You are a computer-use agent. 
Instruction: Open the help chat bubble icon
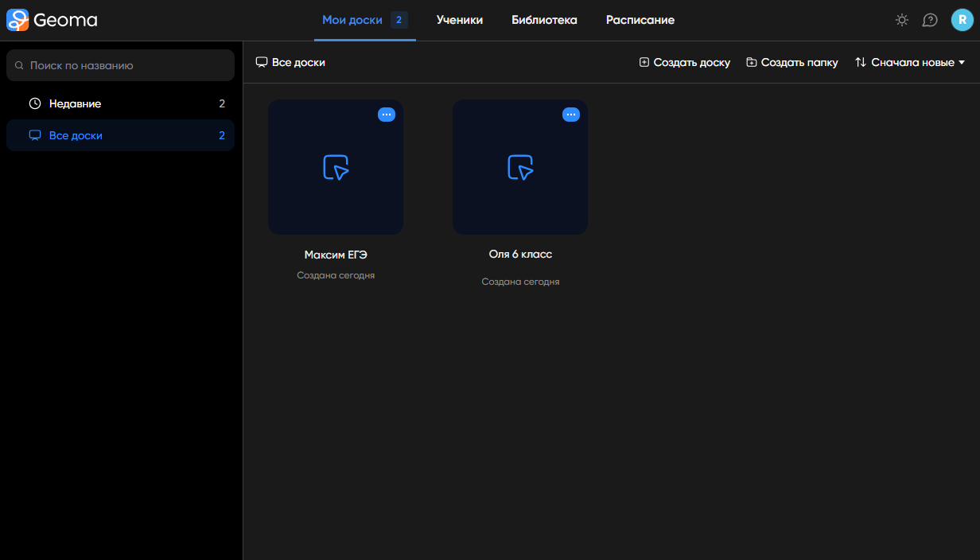930,20
